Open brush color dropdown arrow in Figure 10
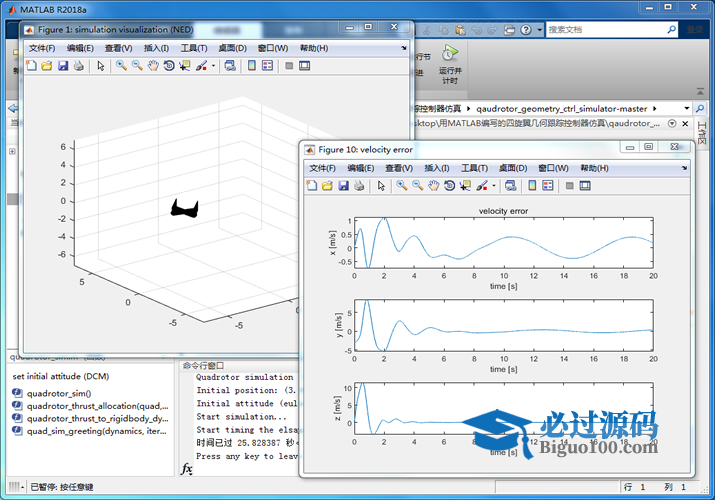Screen dimensions: 715x500 pos(494,186)
